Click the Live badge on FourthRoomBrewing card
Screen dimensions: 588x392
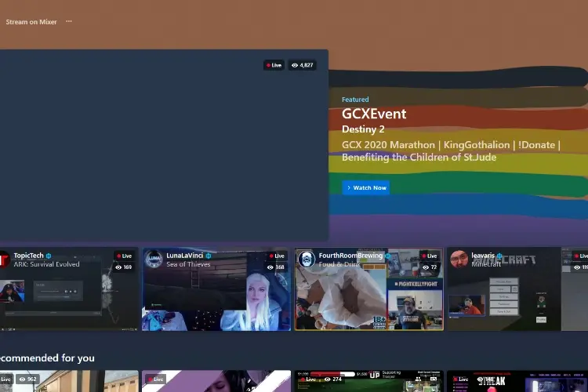coord(430,256)
